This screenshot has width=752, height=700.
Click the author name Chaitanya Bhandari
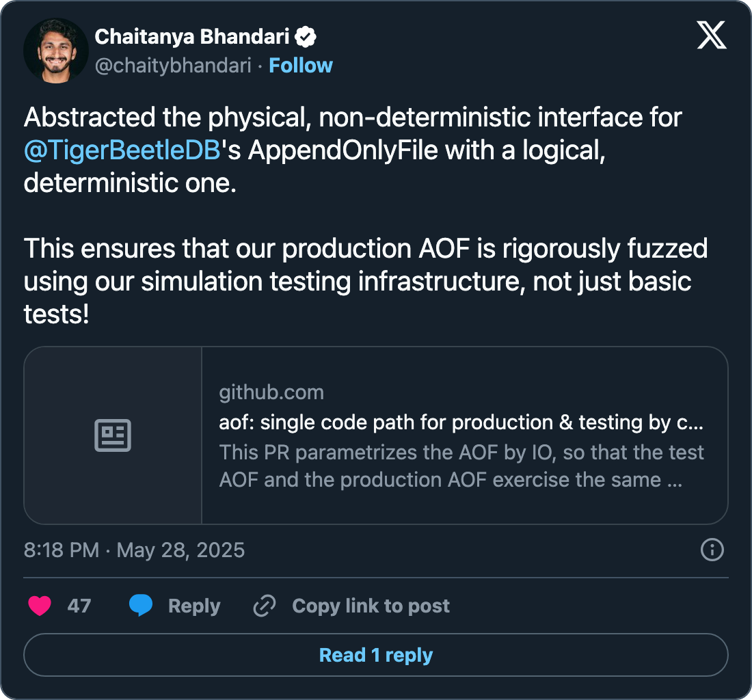193,37
